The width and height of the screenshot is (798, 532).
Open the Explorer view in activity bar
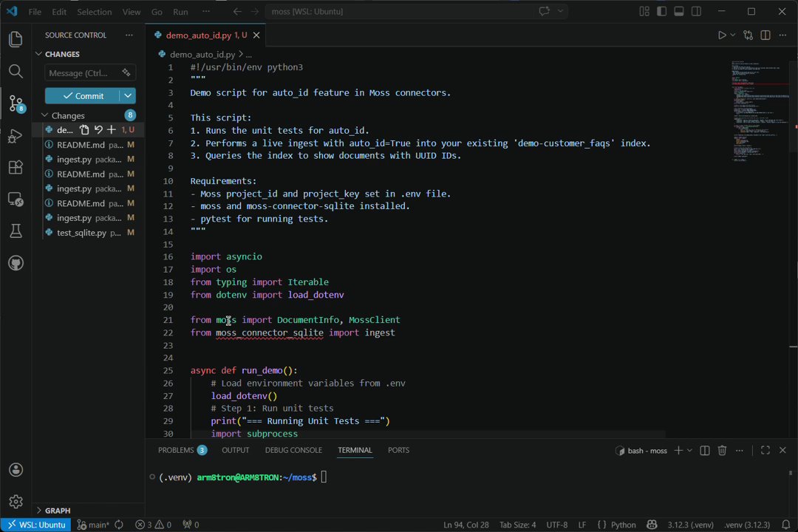(16, 39)
